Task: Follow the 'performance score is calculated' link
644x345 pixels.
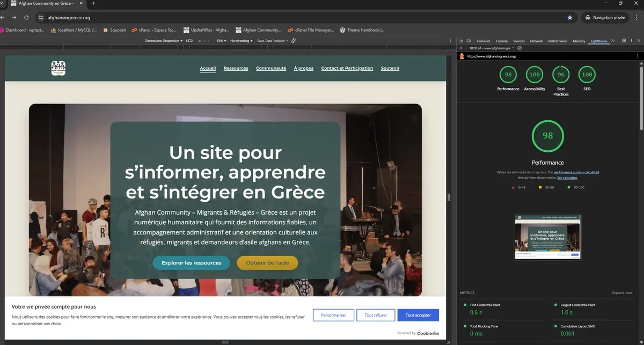Action: pos(576,172)
